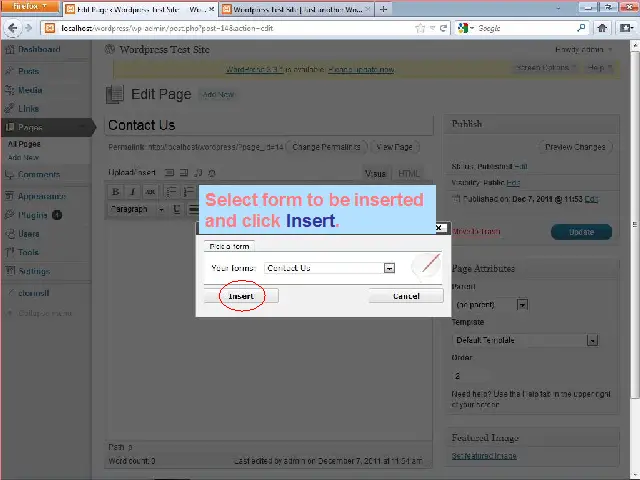Open the Firefox application menu button
This screenshot has height=480, width=640.
click(x=28, y=8)
